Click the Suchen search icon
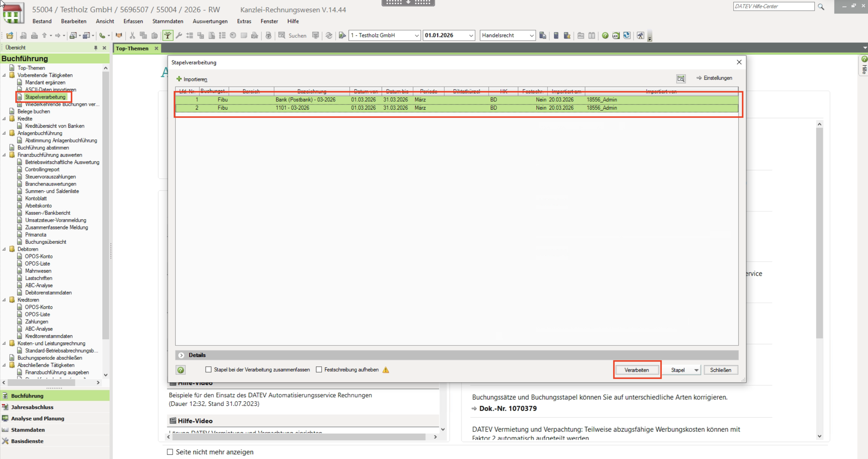868x459 pixels. coord(282,35)
